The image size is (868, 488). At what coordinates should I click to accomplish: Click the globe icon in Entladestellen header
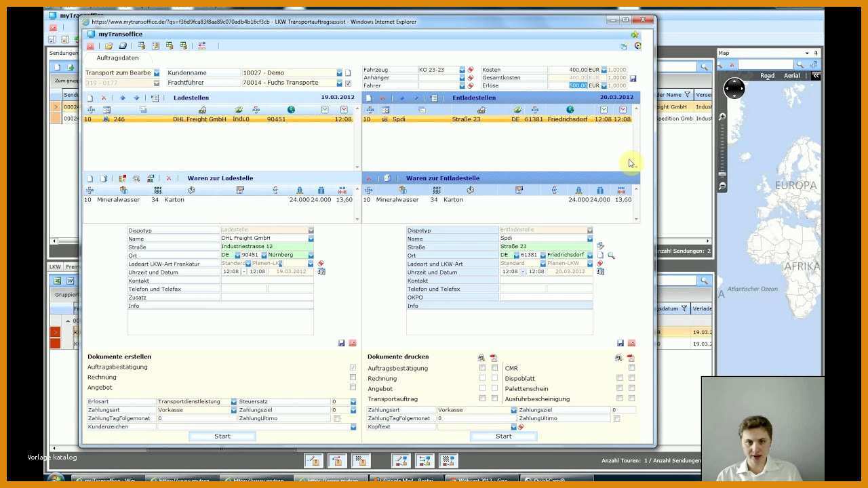pyautogui.click(x=570, y=109)
